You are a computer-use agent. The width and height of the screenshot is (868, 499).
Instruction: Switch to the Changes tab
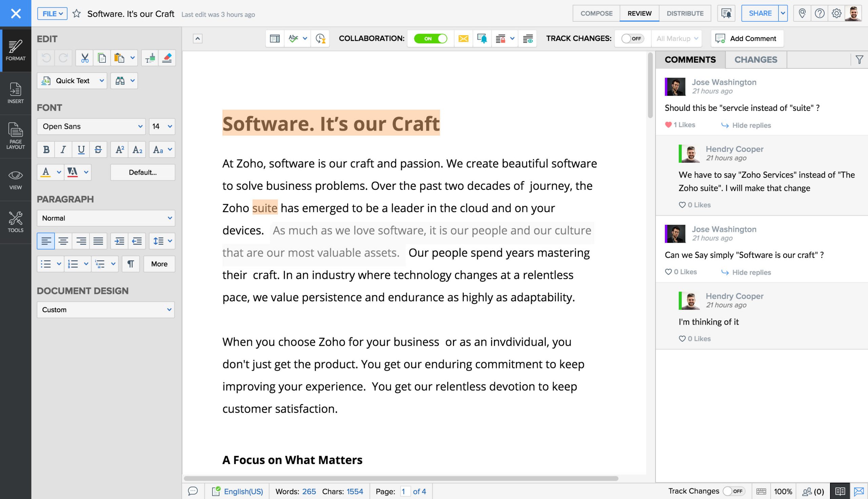[756, 59]
